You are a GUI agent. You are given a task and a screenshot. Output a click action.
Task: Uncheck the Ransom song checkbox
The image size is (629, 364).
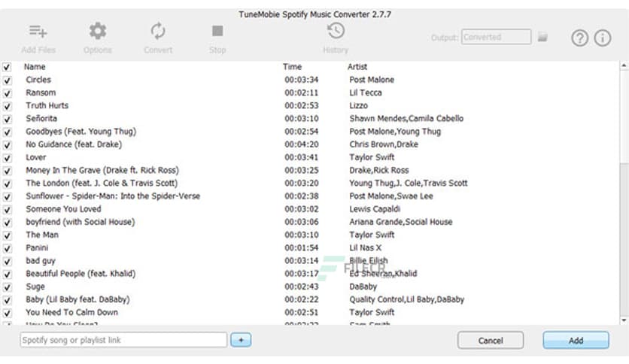point(7,93)
